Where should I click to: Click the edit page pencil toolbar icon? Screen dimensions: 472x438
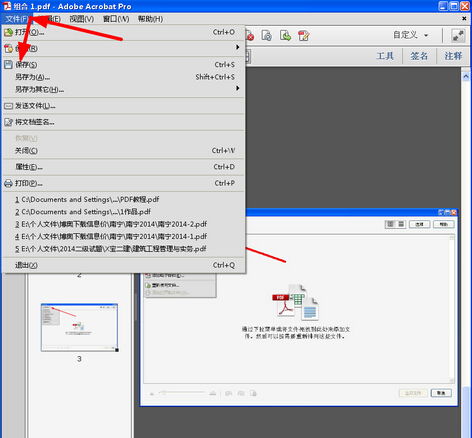tap(304, 35)
